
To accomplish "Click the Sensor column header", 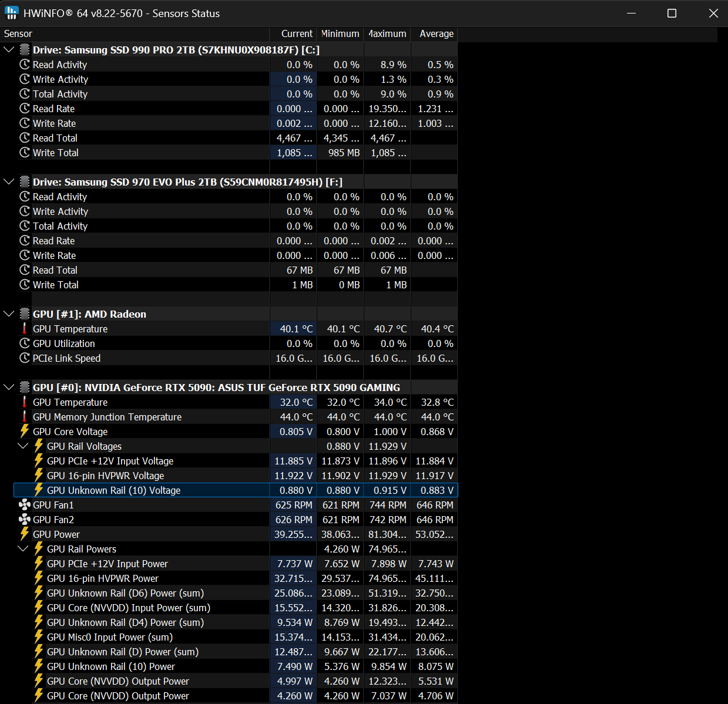I will (x=18, y=34).
